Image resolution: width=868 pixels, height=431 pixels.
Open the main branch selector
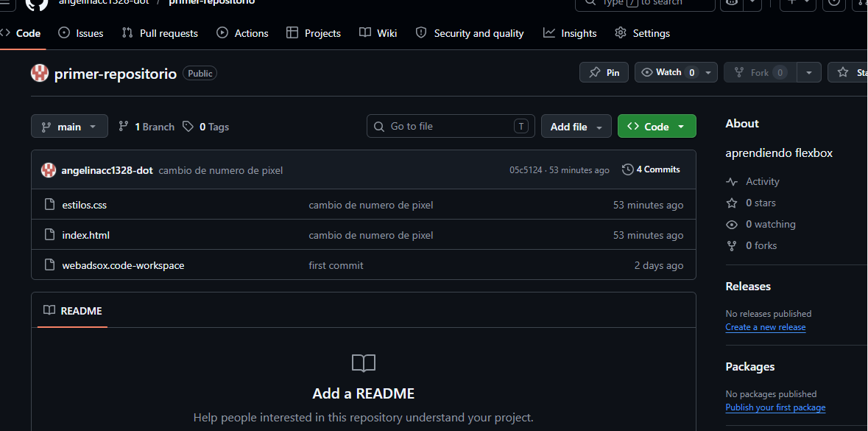pyautogui.click(x=69, y=127)
